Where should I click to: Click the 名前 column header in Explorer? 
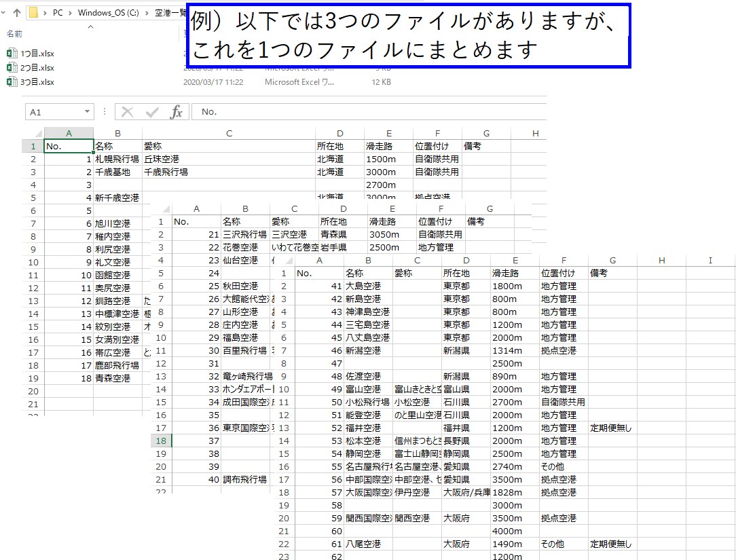coord(14,34)
